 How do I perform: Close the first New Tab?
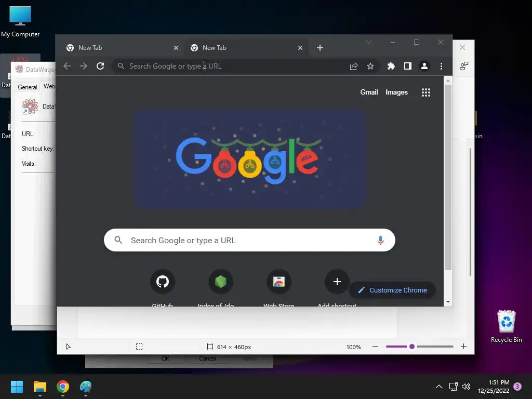(176, 48)
